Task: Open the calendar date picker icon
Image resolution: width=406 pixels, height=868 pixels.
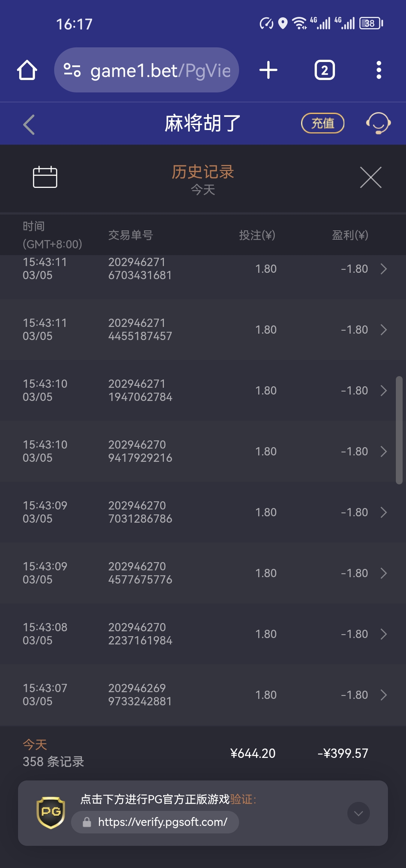Action: 45,177
